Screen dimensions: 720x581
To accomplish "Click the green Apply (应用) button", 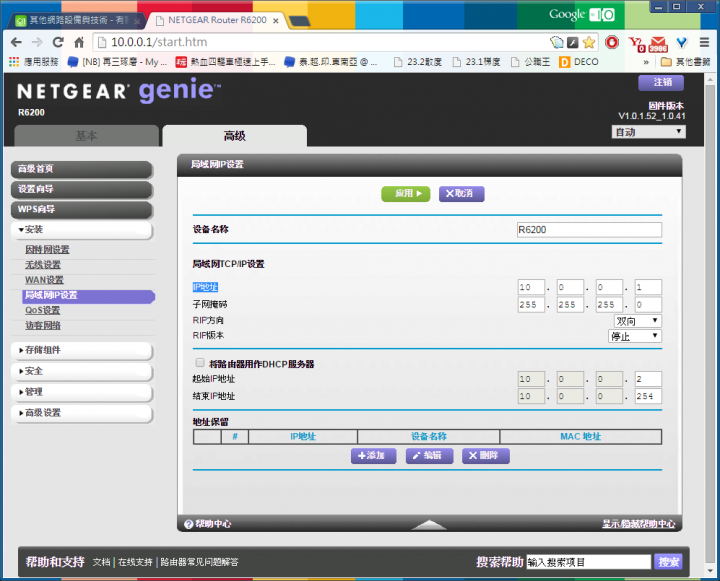I will coord(406,194).
